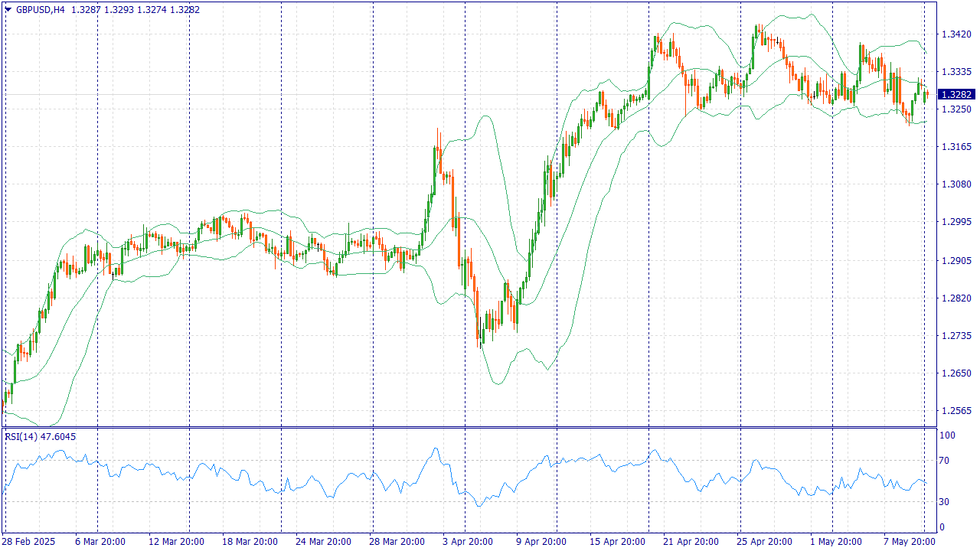Image resolution: width=980 pixels, height=551 pixels.
Task: Click the 28 Mar 20:00 time label
Action: pyautogui.click(x=397, y=541)
